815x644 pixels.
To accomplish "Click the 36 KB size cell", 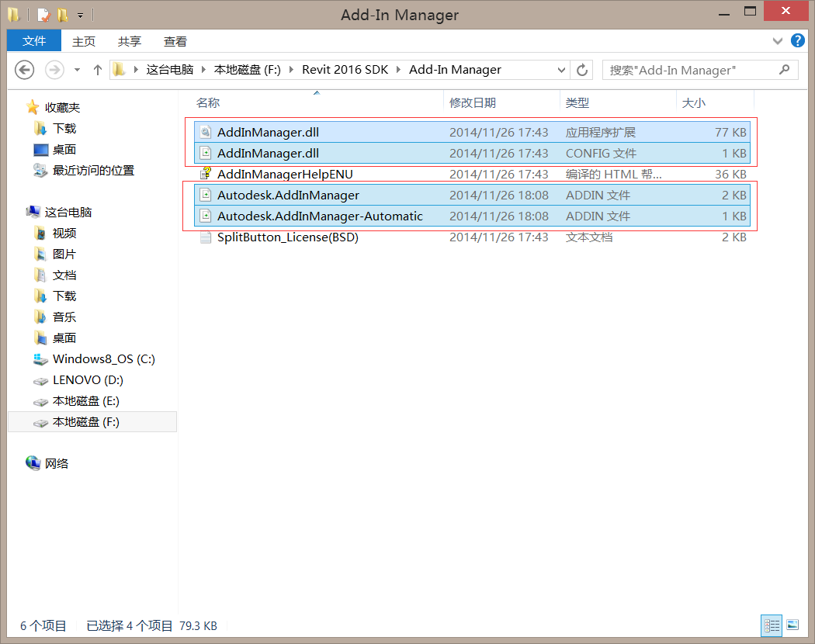I will (730, 174).
